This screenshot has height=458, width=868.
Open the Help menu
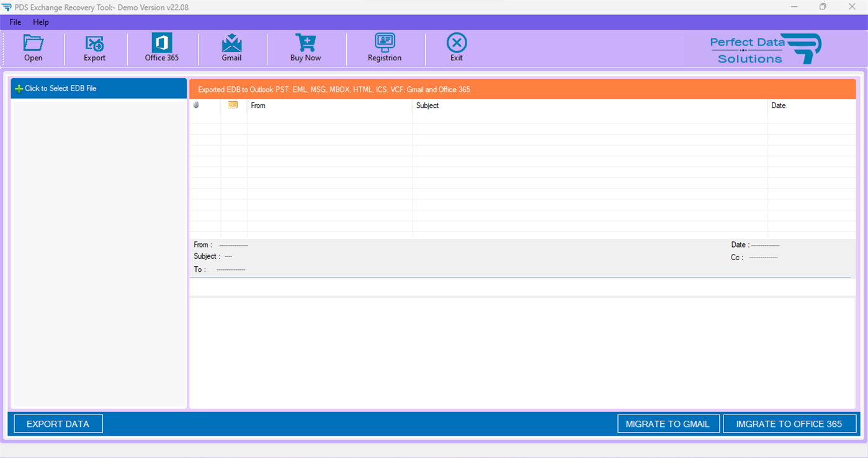pyautogui.click(x=41, y=22)
